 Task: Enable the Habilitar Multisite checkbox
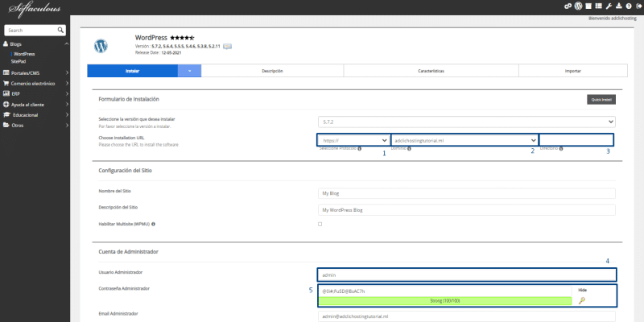320,225
